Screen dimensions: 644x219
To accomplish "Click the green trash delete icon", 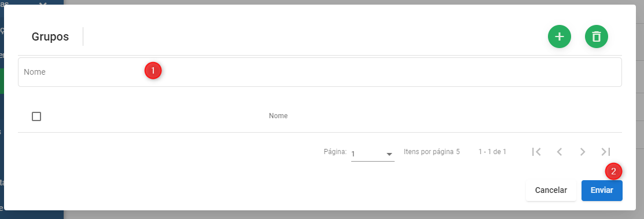I will point(597,36).
